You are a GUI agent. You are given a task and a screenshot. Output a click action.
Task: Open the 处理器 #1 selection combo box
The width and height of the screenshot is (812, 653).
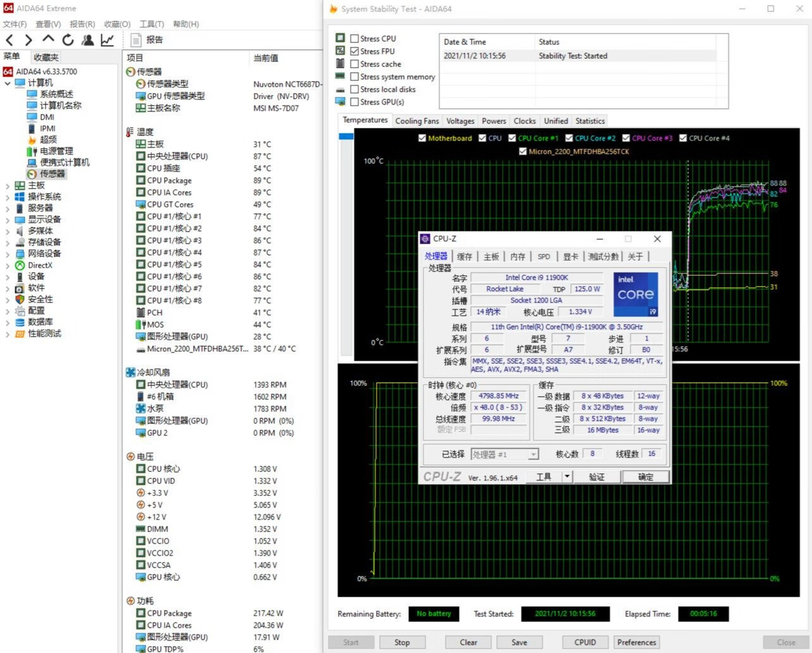click(x=504, y=454)
